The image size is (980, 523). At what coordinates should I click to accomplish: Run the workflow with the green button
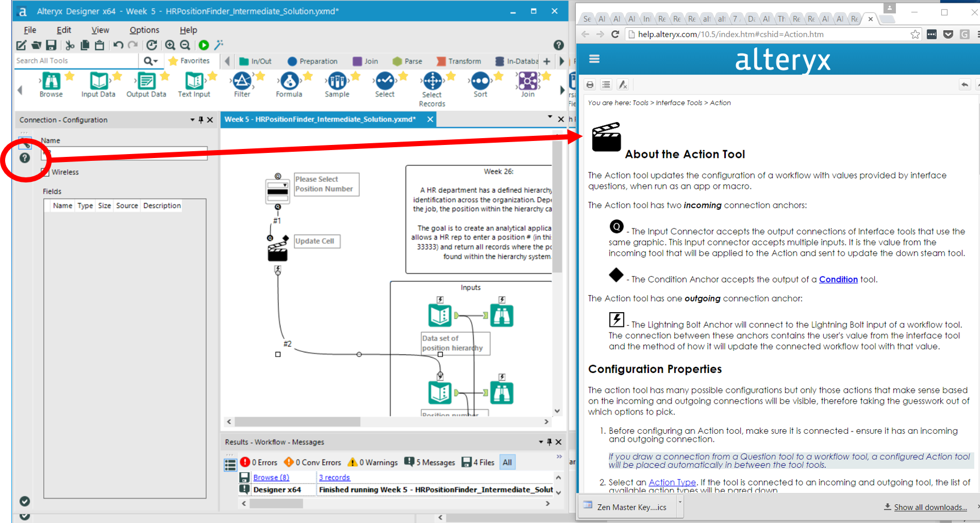[204, 45]
